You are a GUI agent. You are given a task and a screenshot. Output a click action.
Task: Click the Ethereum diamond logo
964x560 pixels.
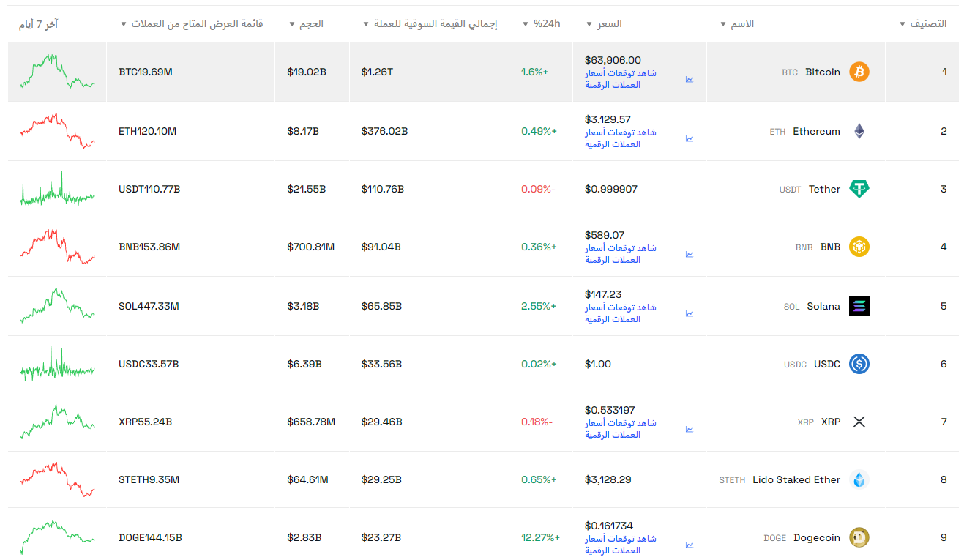(x=859, y=132)
